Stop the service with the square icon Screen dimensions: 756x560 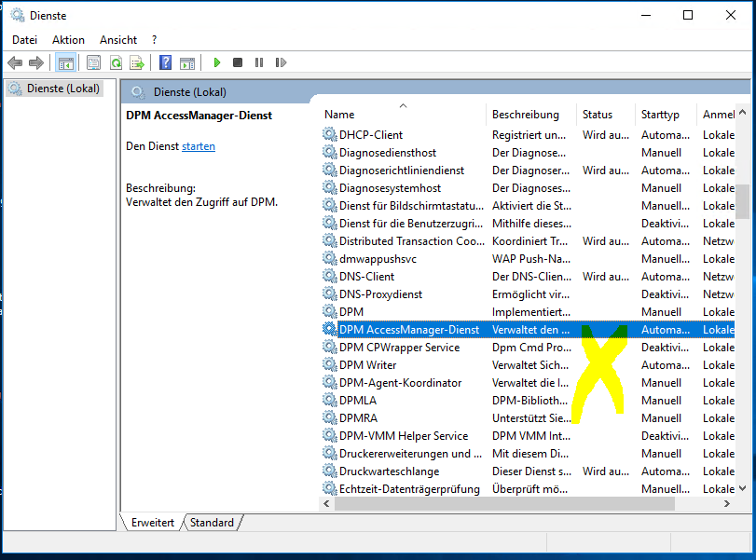[237, 62]
